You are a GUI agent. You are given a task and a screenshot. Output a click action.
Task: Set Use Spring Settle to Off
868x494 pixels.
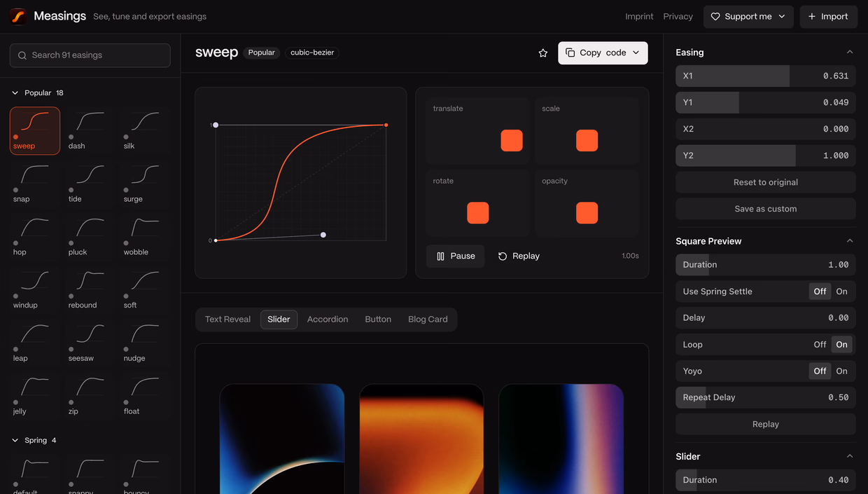coord(820,291)
